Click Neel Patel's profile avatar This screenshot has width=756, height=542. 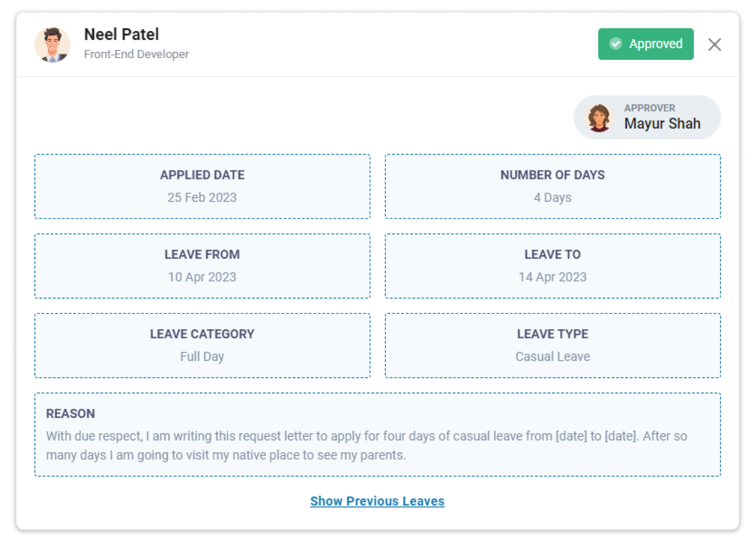(x=52, y=45)
